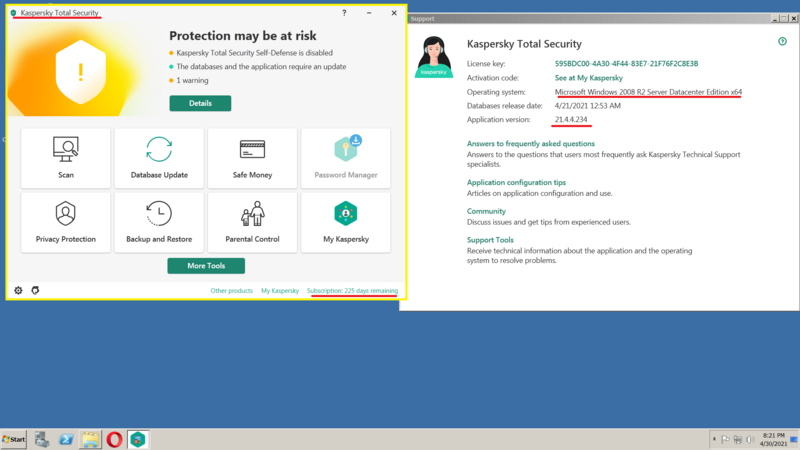
Task: Start Database Update from its tile
Action: coord(159,158)
